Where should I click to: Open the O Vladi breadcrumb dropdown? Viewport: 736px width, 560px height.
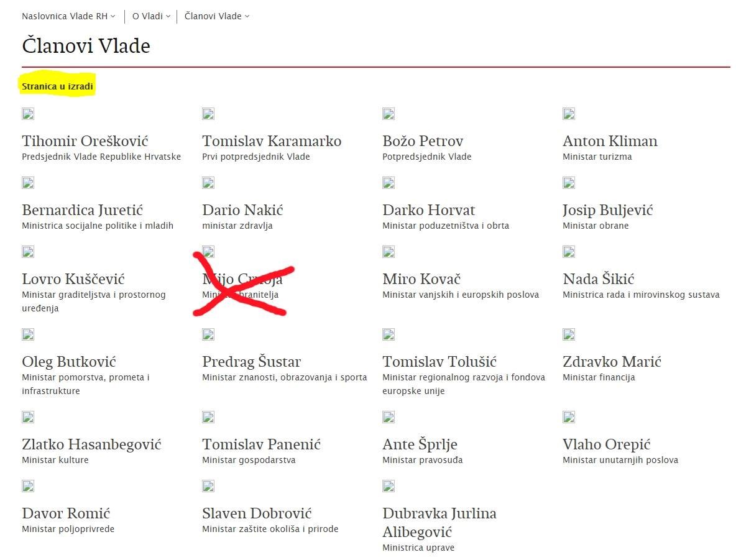[x=151, y=16]
